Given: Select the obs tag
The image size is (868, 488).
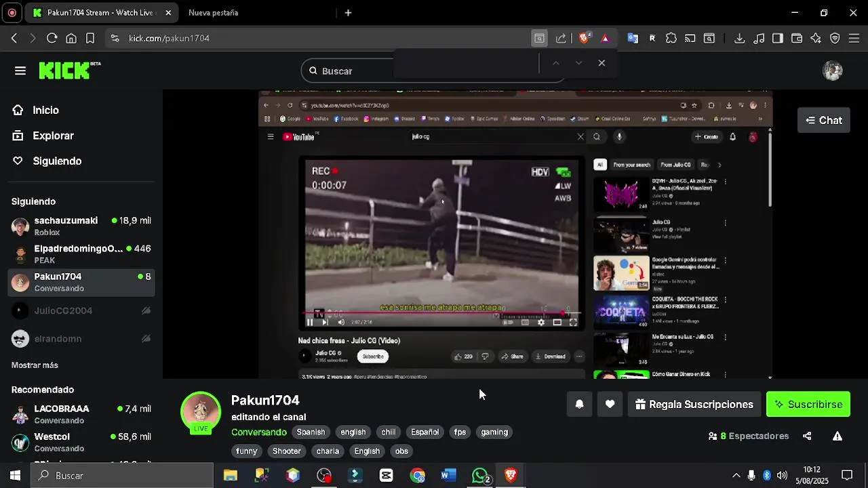Looking at the screenshot, I should [401, 451].
